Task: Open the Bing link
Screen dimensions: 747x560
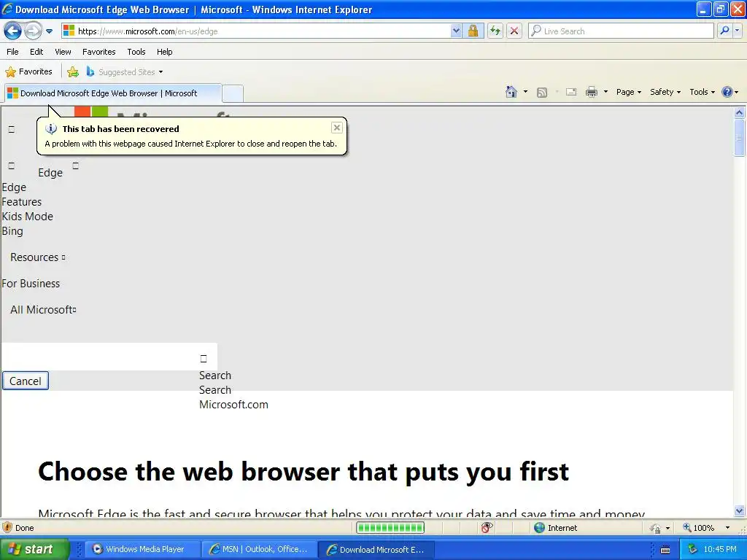Action: pyautogui.click(x=12, y=231)
